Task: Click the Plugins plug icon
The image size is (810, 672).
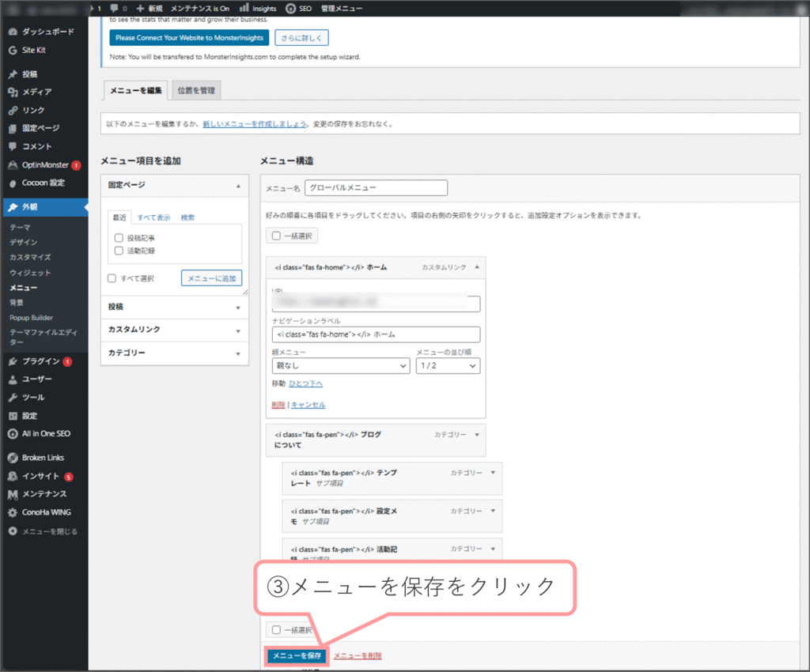Action: [13, 361]
